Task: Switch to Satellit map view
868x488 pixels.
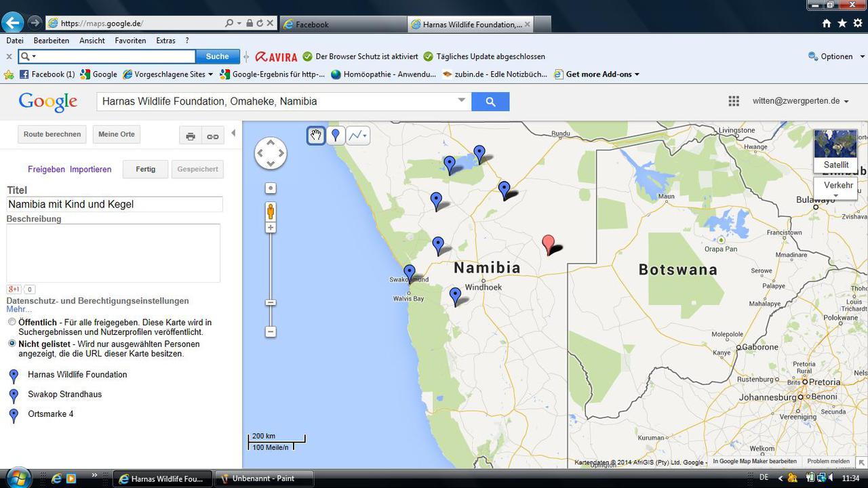Action: coord(835,151)
